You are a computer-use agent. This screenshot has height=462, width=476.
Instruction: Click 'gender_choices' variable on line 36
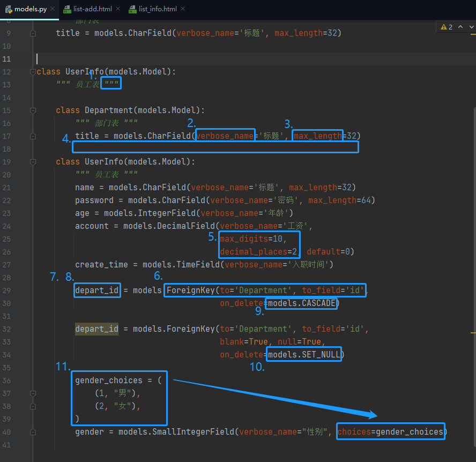[x=109, y=381]
